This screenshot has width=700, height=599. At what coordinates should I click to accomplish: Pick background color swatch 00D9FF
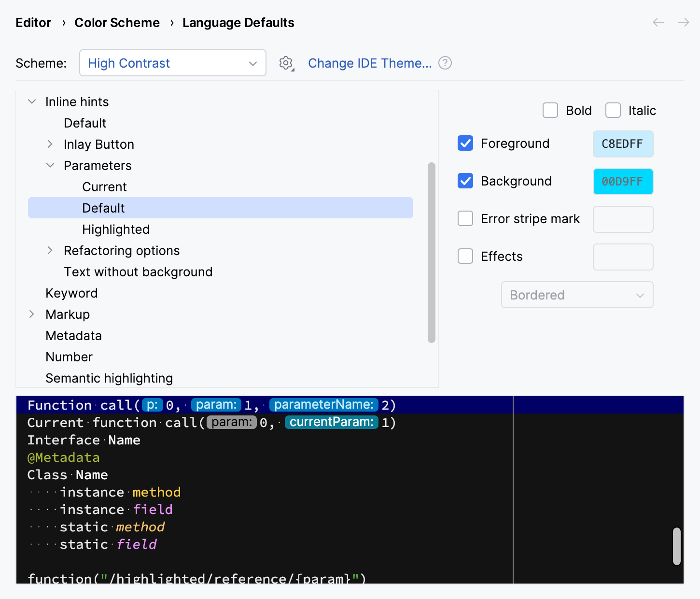click(x=623, y=182)
